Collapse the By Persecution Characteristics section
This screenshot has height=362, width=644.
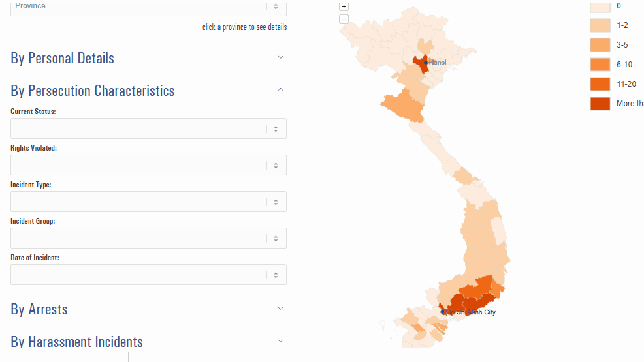280,90
